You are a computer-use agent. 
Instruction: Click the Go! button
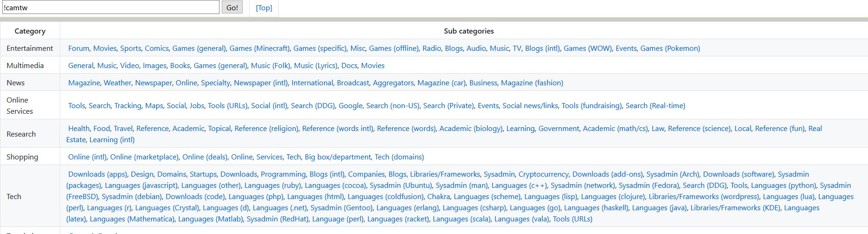[x=232, y=7]
